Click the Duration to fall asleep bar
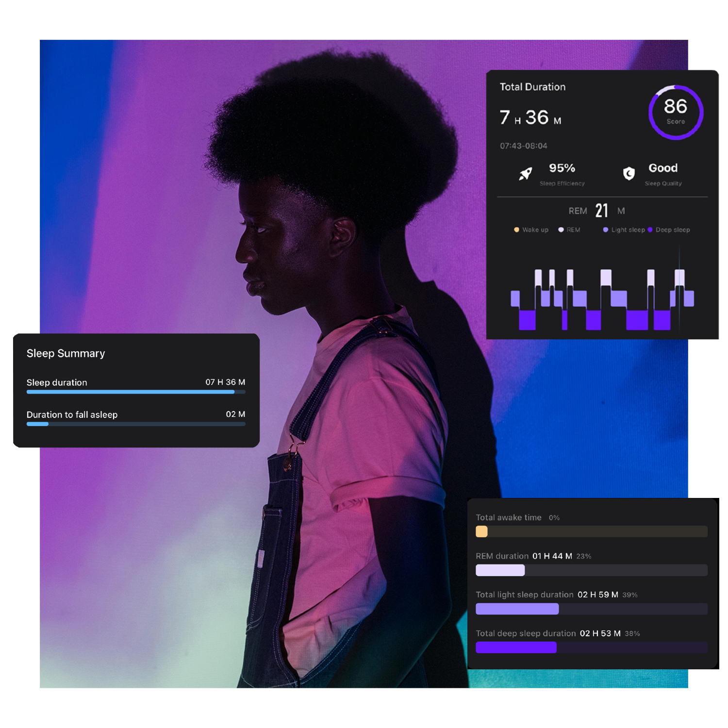This screenshot has height=728, width=728. click(136, 424)
